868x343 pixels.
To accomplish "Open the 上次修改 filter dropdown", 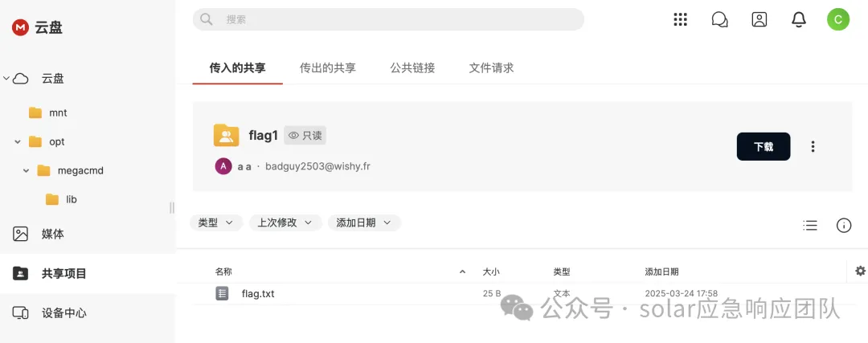I will (x=285, y=223).
